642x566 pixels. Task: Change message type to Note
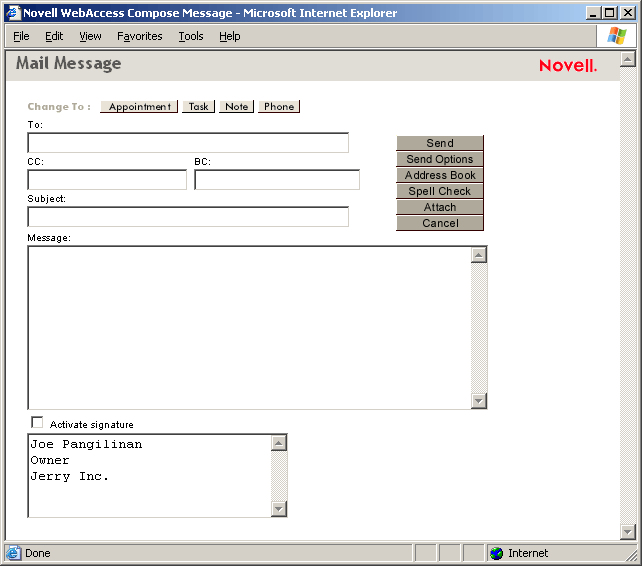click(237, 106)
